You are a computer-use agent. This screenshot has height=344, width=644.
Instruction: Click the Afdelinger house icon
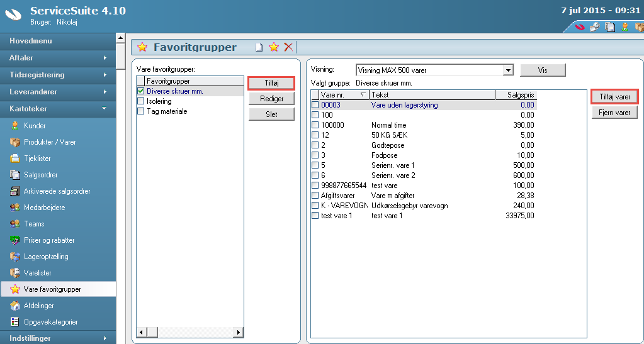[x=14, y=306]
